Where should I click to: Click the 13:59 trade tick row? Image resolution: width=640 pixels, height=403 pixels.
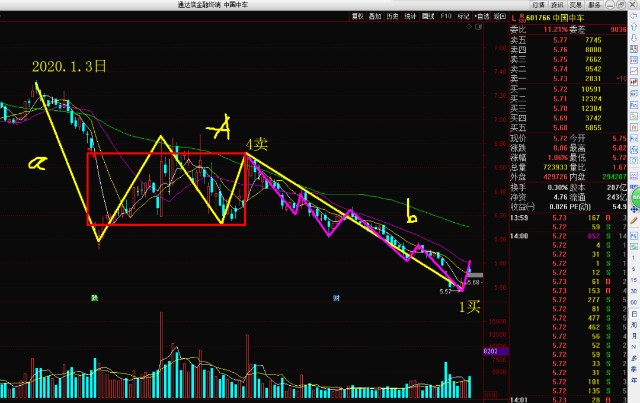click(568, 218)
